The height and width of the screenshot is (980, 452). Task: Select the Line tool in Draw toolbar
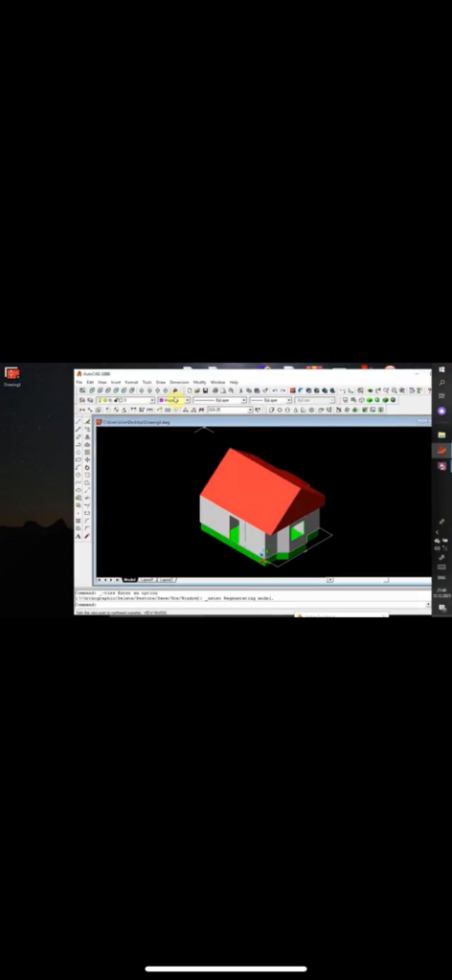[79, 422]
